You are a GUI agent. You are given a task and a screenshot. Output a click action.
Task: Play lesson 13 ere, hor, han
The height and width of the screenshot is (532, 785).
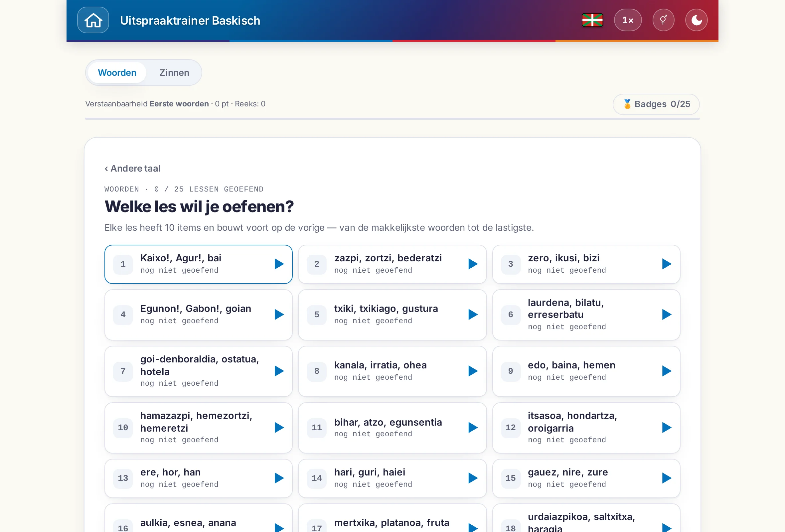pos(279,478)
